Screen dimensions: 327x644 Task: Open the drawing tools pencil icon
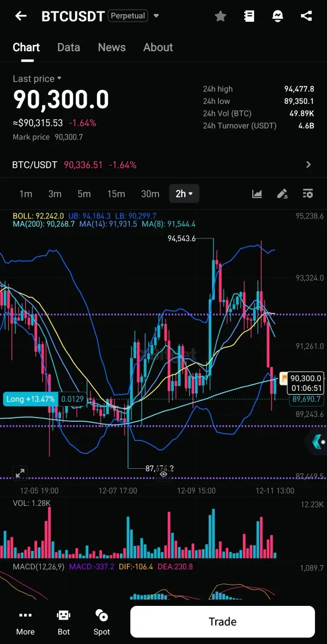tap(282, 194)
